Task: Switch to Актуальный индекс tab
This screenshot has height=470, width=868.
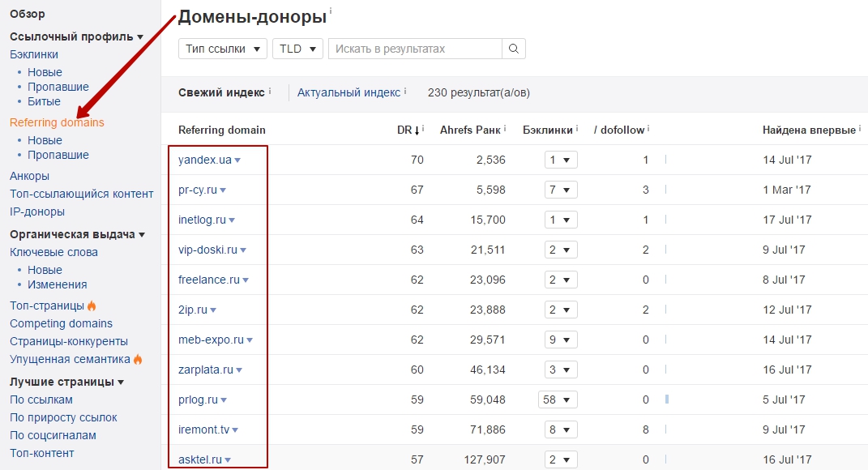Action: point(348,92)
